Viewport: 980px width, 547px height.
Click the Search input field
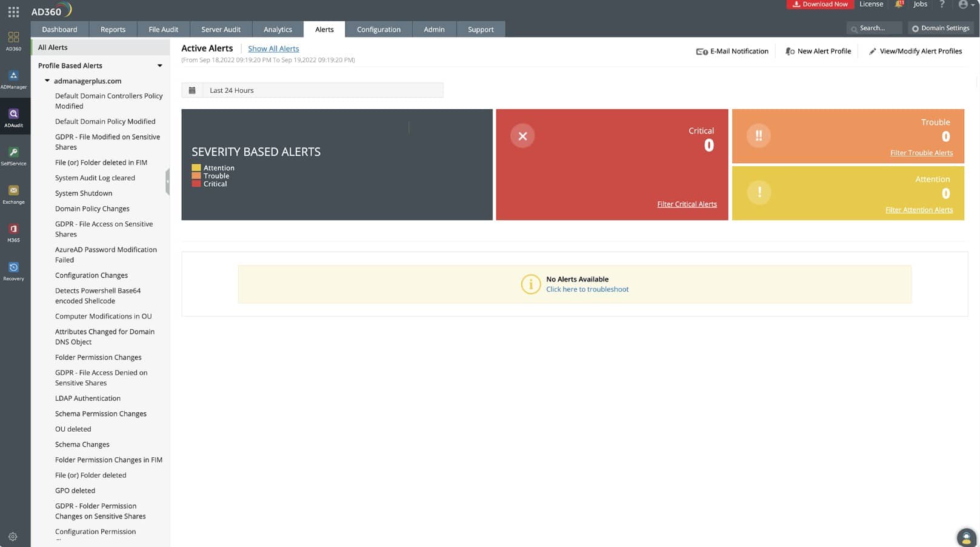click(875, 28)
